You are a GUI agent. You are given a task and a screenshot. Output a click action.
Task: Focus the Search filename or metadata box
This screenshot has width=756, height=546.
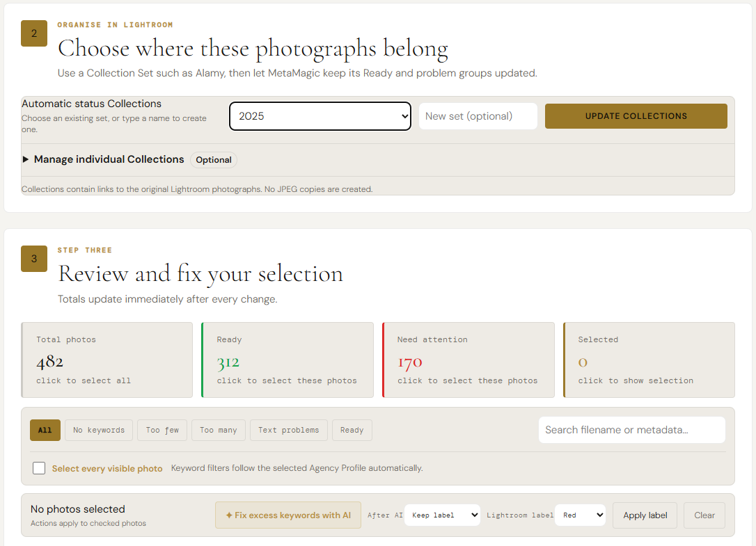[631, 430]
